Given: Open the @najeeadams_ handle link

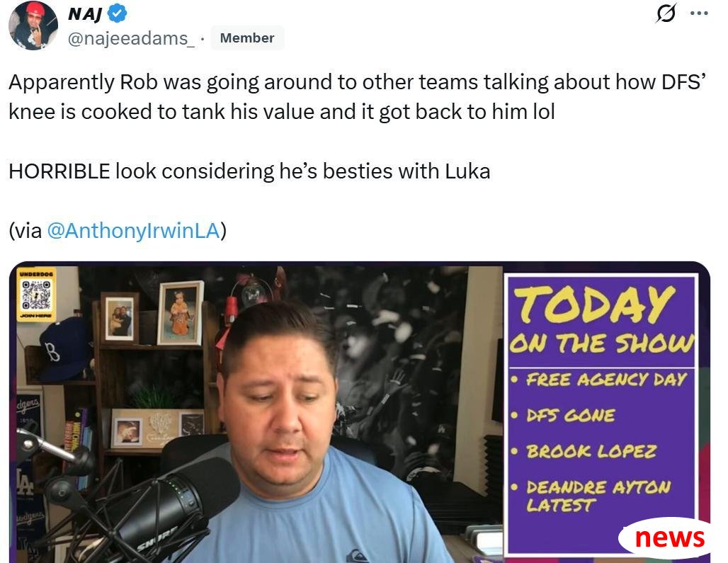Looking at the screenshot, I should pos(131,38).
